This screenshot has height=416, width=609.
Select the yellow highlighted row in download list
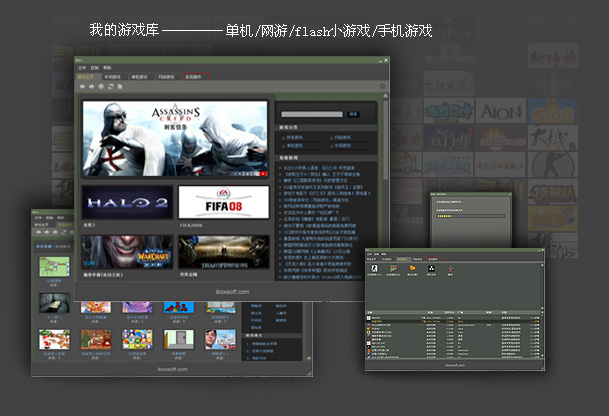[452, 322]
